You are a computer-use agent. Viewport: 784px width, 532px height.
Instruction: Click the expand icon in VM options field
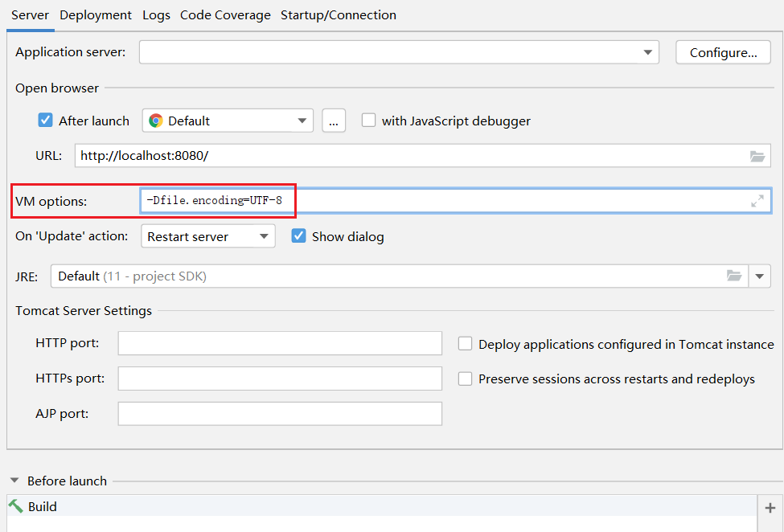[x=757, y=201]
